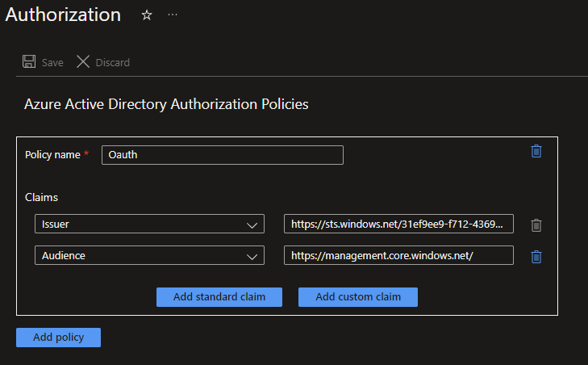This screenshot has height=365, width=588.
Task: Expand the chevron arrow on Audience dropdown
Action: [x=250, y=256]
